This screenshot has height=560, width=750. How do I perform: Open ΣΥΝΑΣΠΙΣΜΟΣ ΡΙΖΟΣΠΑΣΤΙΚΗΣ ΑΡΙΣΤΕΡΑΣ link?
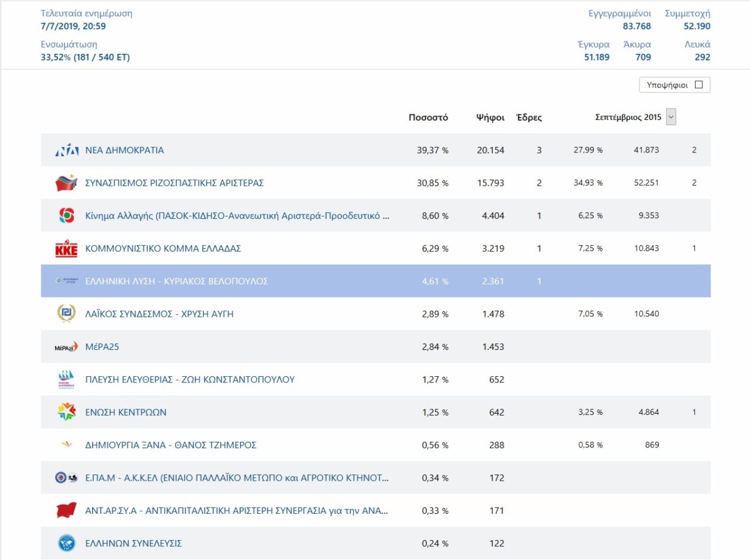[x=174, y=183]
